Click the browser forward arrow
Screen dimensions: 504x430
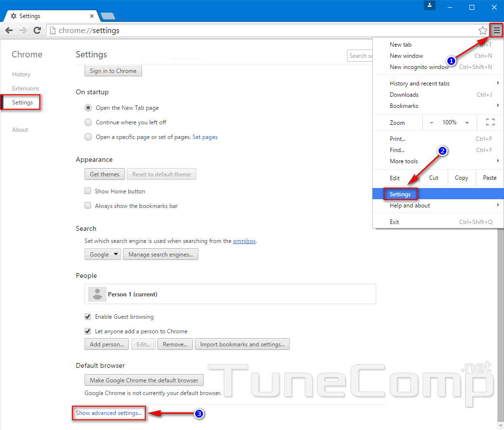tap(23, 31)
